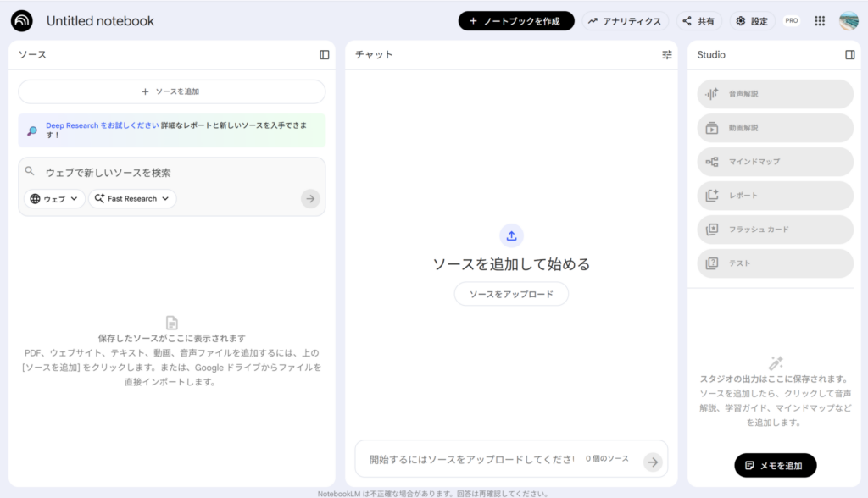Screen dimensions: 868x498
Task: Generate a マインドマップ in Studio
Action: click(775, 162)
